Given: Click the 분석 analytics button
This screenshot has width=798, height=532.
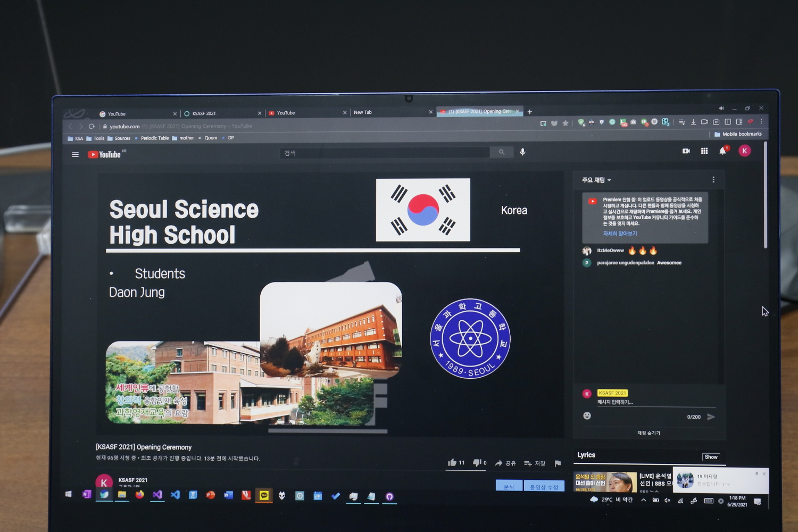Looking at the screenshot, I should click(509, 486).
